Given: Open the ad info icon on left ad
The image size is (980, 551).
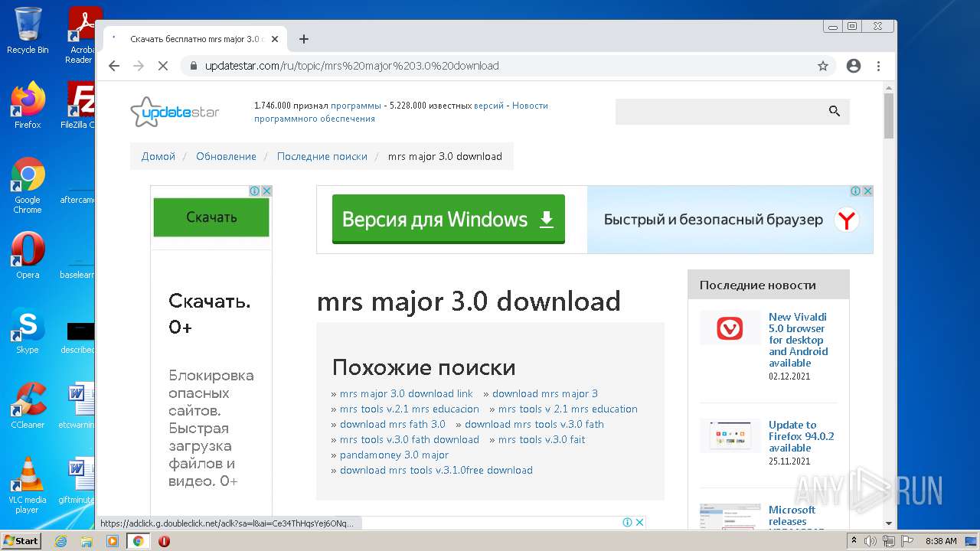Looking at the screenshot, I should pyautogui.click(x=256, y=191).
